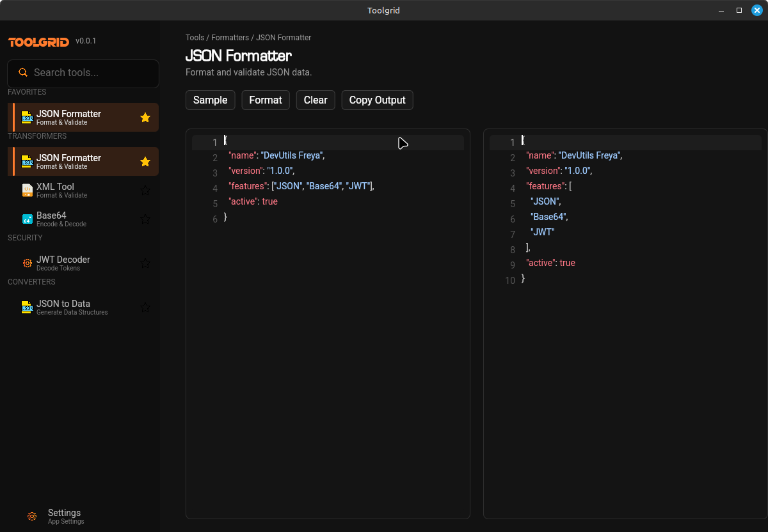Favorite the XML Tool with its star
The width and height of the screenshot is (768, 532).
[x=145, y=190]
